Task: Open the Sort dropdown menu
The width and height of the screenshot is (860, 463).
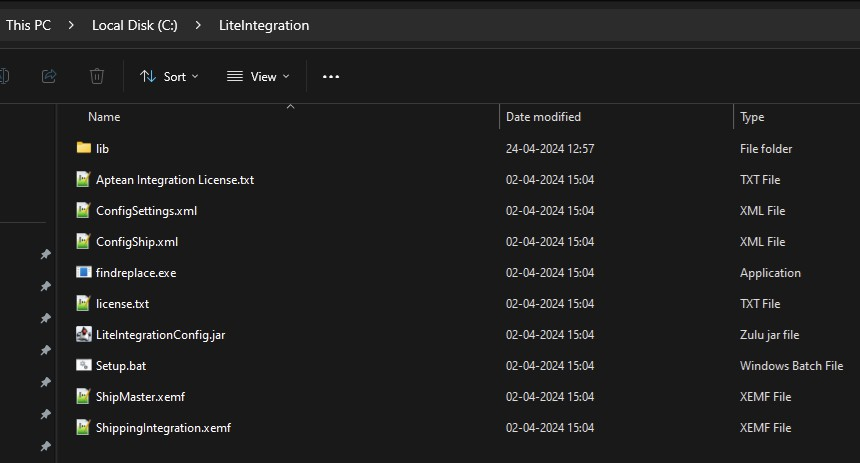Action: click(x=169, y=77)
